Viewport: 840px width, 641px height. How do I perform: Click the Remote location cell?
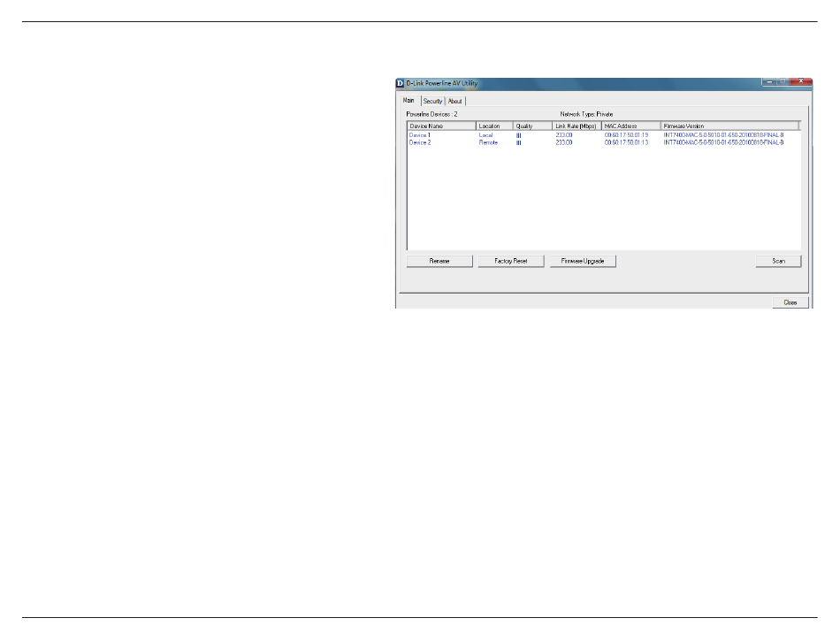[x=488, y=142]
